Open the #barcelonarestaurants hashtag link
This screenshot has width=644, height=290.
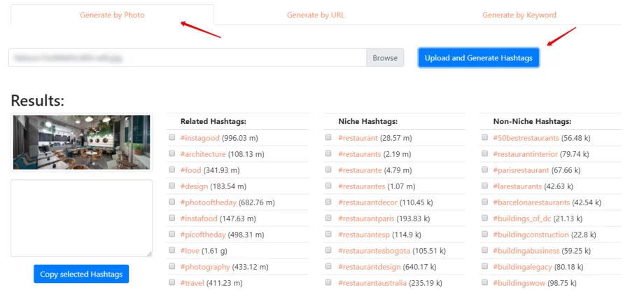(x=531, y=202)
